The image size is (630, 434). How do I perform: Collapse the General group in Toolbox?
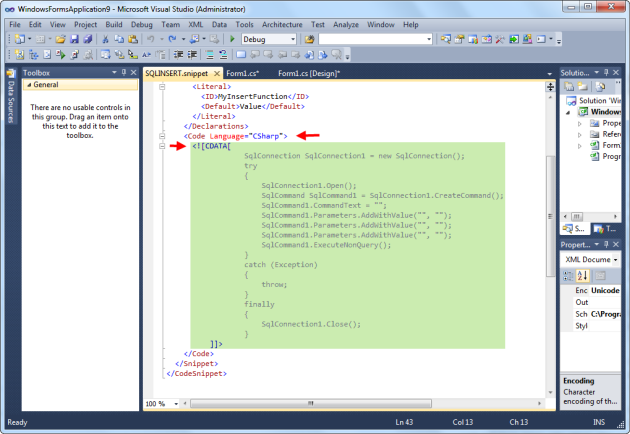(28, 87)
